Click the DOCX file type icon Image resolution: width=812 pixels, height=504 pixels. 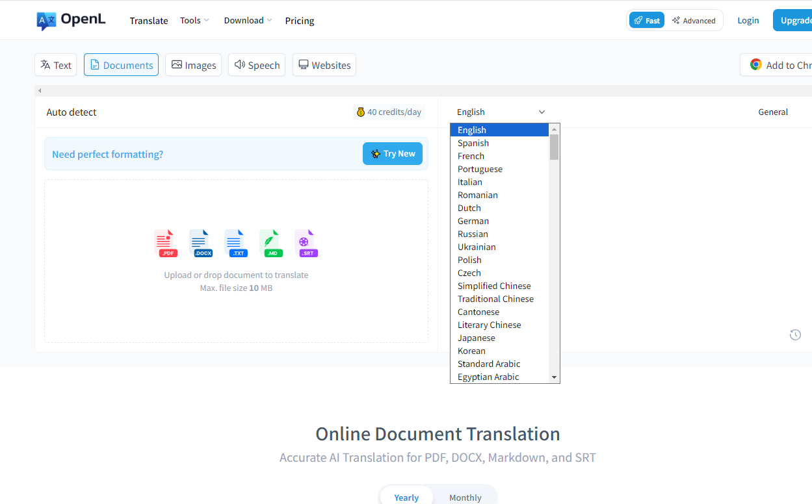tap(200, 243)
